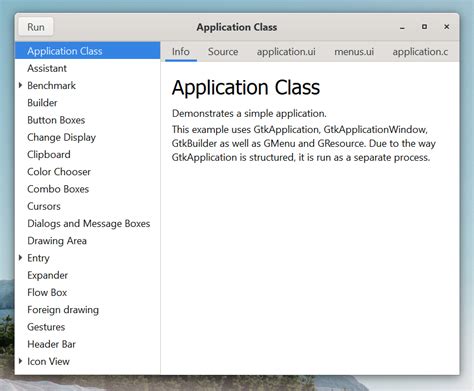The image size is (474, 391).
Task: Select Dialogs and Message Boxes demo
Action: (x=87, y=223)
